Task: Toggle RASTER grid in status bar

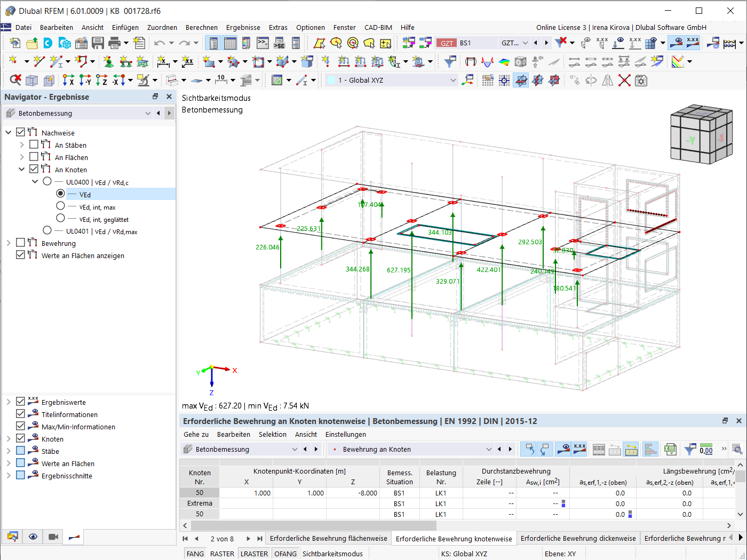Action: (222, 554)
